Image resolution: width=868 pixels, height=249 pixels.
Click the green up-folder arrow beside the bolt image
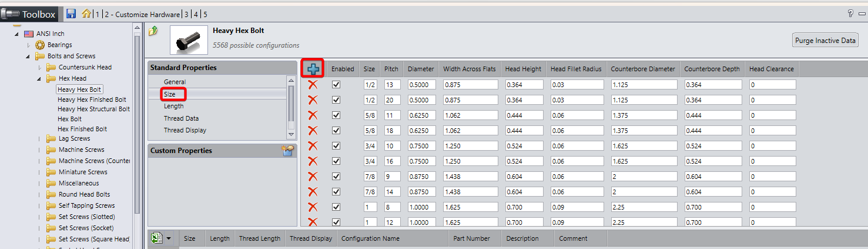click(x=153, y=31)
